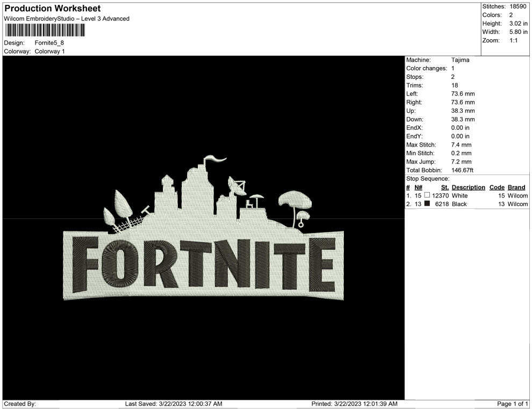Click the machine value 'Tajima'
This screenshot has height=409, width=532.
(x=461, y=60)
